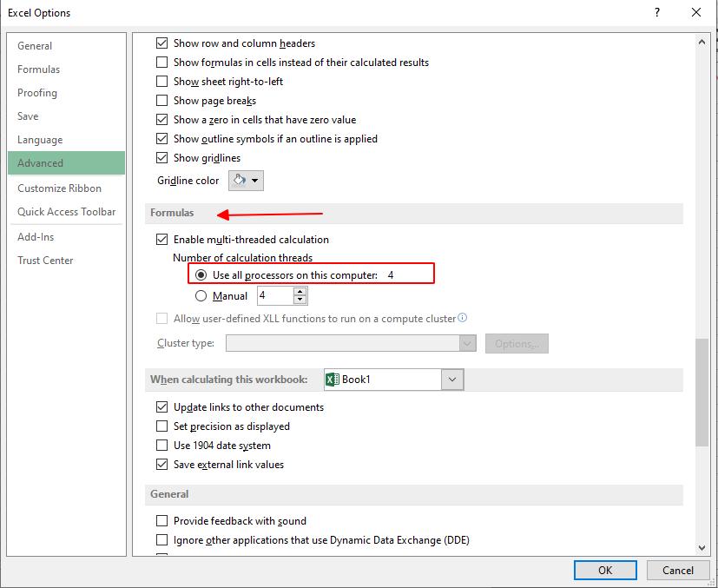Click the vertical scrollbar down arrow

(701, 547)
